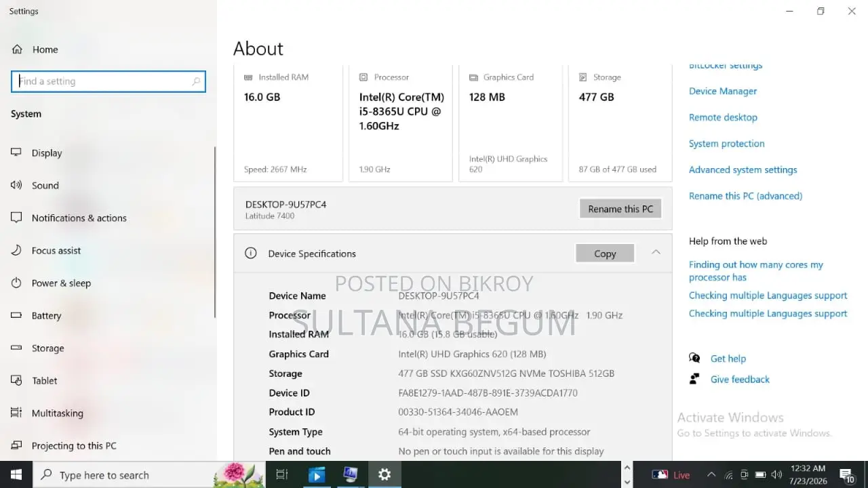Open Get help link
Screen dimensions: 868x488
click(728, 359)
